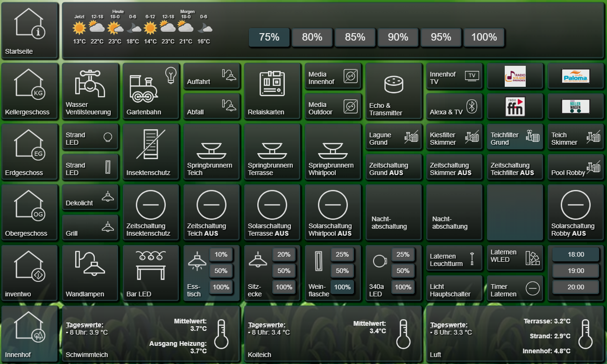This screenshot has width=607, height=364.
Task: Activate the Springbrunnen Whirlpool fountain
Action: tap(333, 152)
